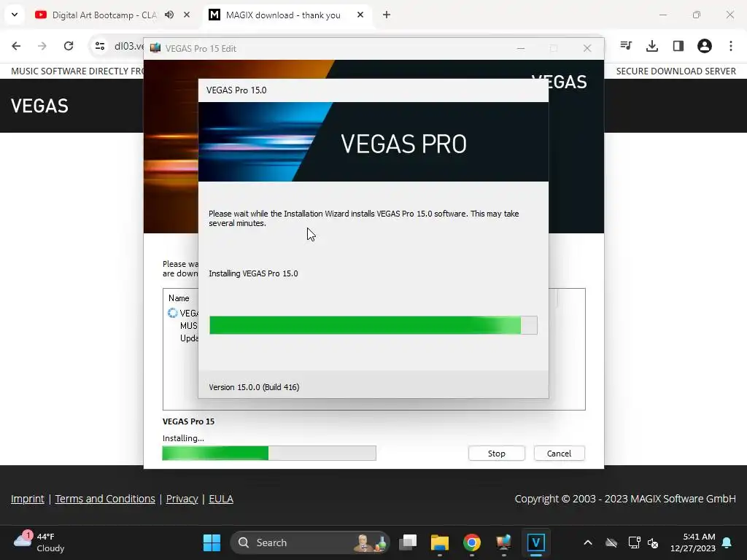Open the media control icon in Chrome toolbar

click(626, 46)
